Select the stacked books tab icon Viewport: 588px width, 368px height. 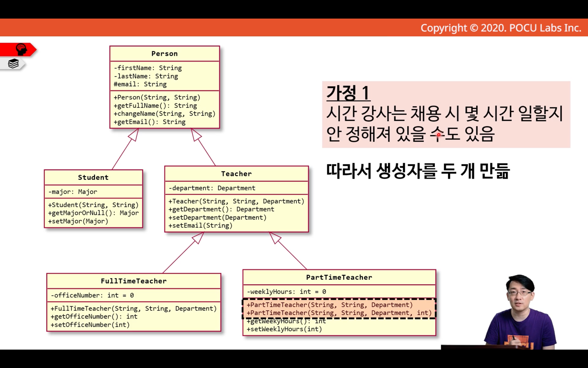point(13,63)
